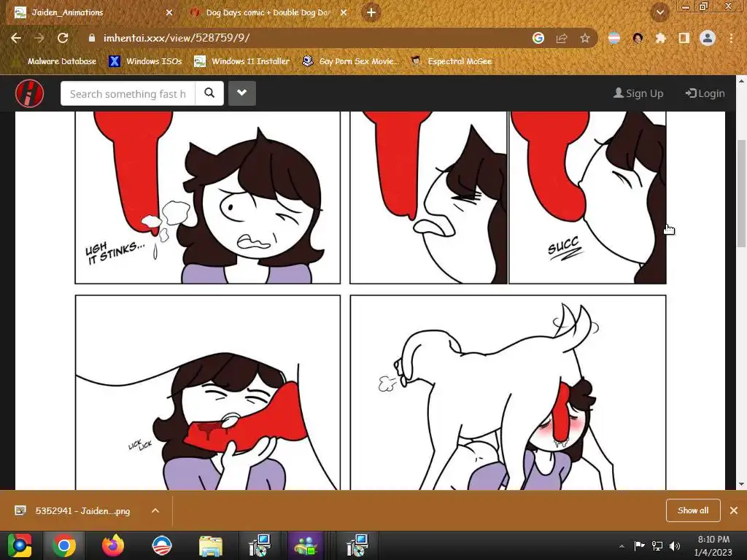Open the downloaded 5352941 png file
The width and height of the screenshot is (747, 560).
tap(82, 510)
